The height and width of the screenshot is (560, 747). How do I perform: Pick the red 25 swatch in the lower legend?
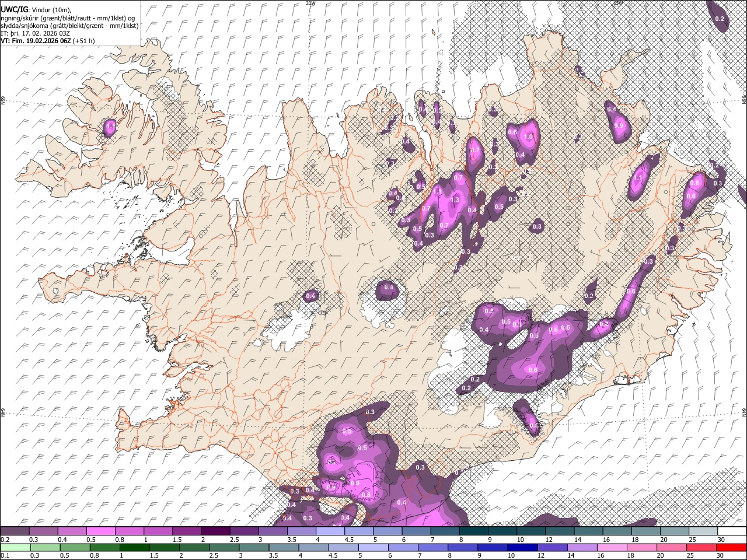701,547
